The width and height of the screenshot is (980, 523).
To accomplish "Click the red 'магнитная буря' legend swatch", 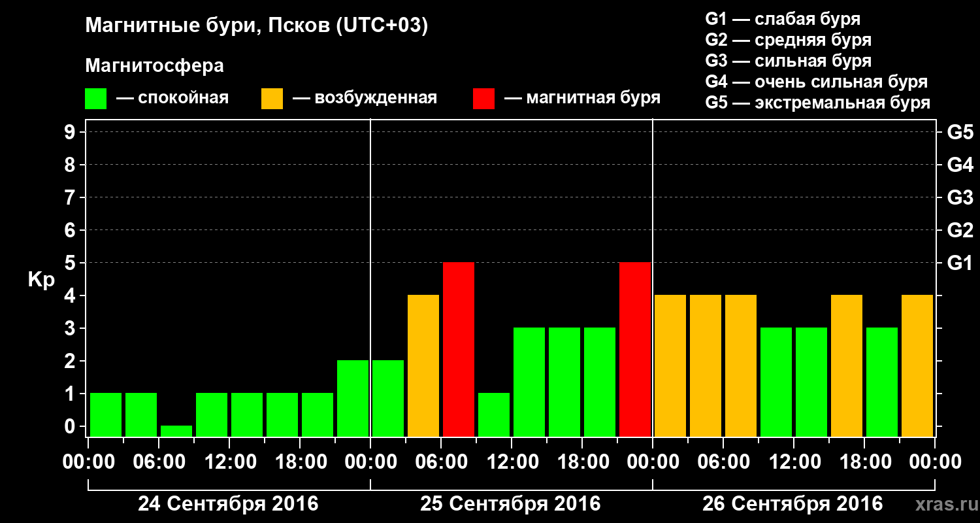I will (483, 99).
